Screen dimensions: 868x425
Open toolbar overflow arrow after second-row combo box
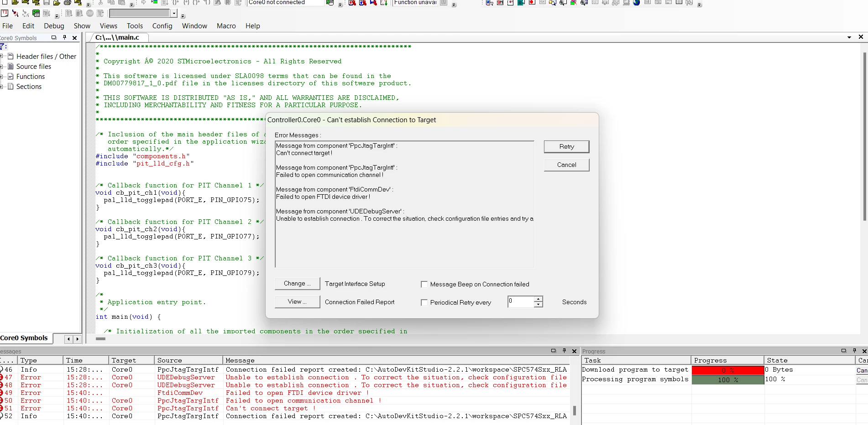[183, 16]
